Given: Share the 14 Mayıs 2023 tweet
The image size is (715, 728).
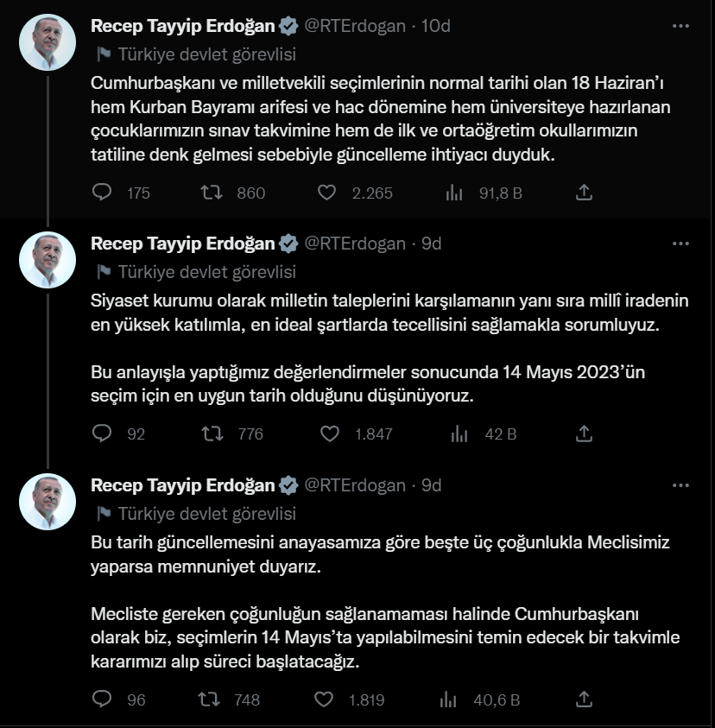Looking at the screenshot, I should (584, 434).
